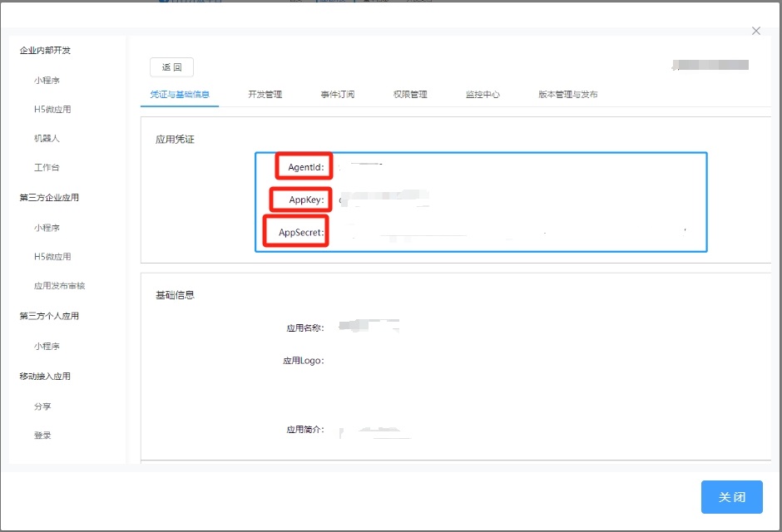The height and width of the screenshot is (532, 782).
Task: Close the dialog using the X icon
Action: pyautogui.click(x=755, y=31)
